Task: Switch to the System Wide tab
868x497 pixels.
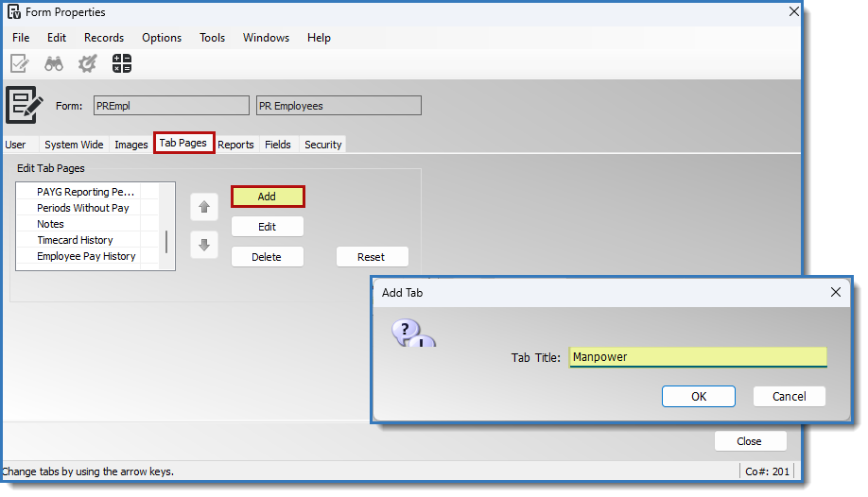Action: [74, 145]
